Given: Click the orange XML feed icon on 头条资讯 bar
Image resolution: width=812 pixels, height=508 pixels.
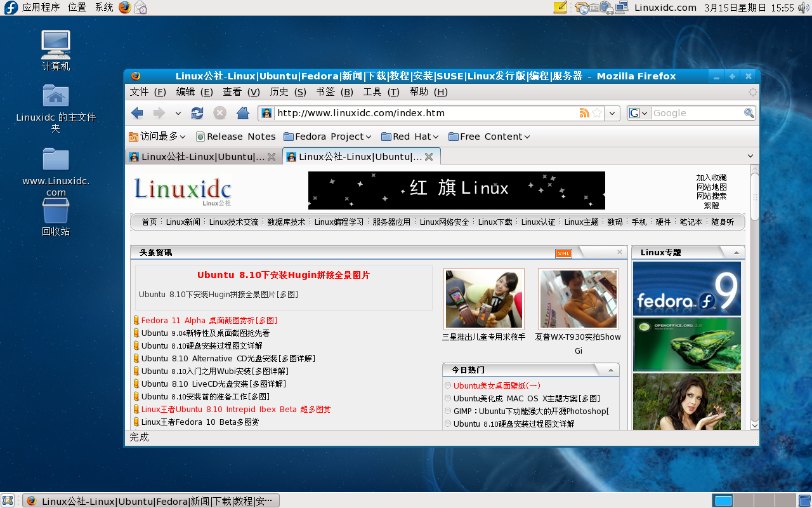Looking at the screenshot, I should pos(563,253).
